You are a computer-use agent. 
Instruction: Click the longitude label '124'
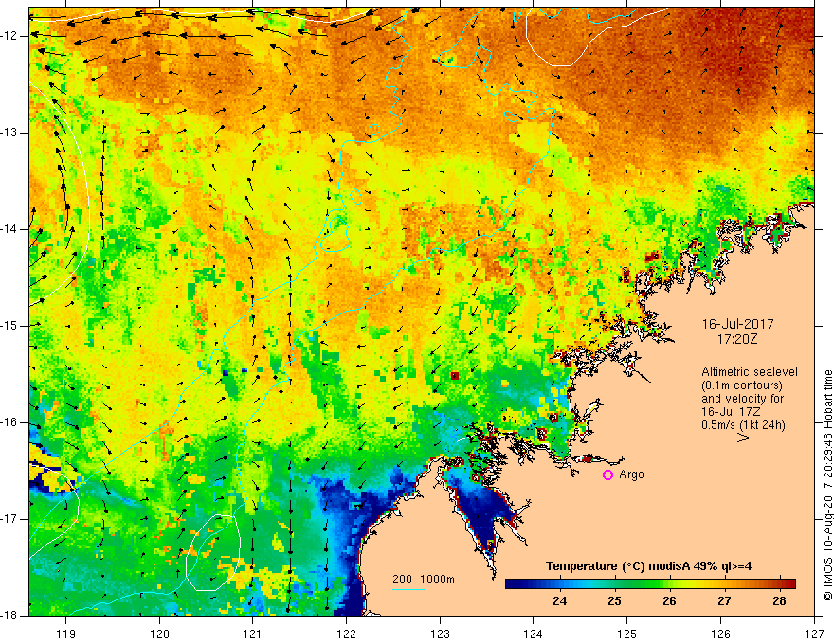tap(534, 634)
